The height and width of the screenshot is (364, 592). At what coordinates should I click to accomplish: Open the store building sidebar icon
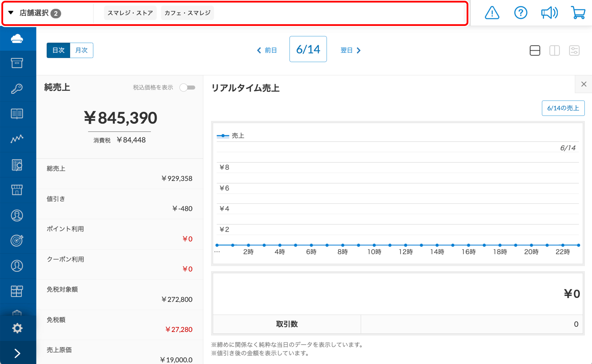(x=17, y=190)
